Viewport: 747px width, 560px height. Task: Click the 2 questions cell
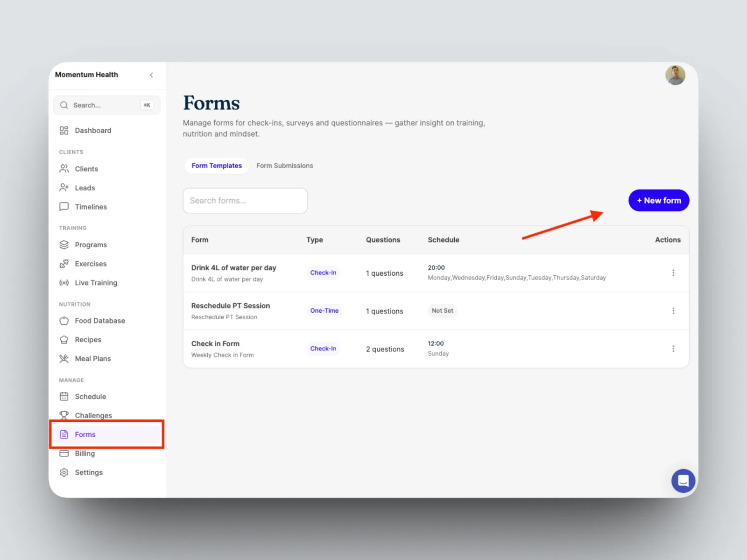click(385, 349)
